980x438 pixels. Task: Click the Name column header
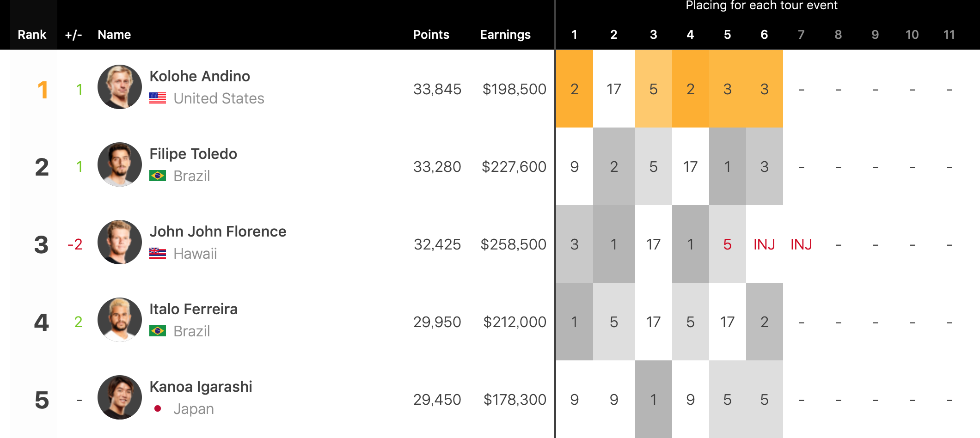pos(114,35)
